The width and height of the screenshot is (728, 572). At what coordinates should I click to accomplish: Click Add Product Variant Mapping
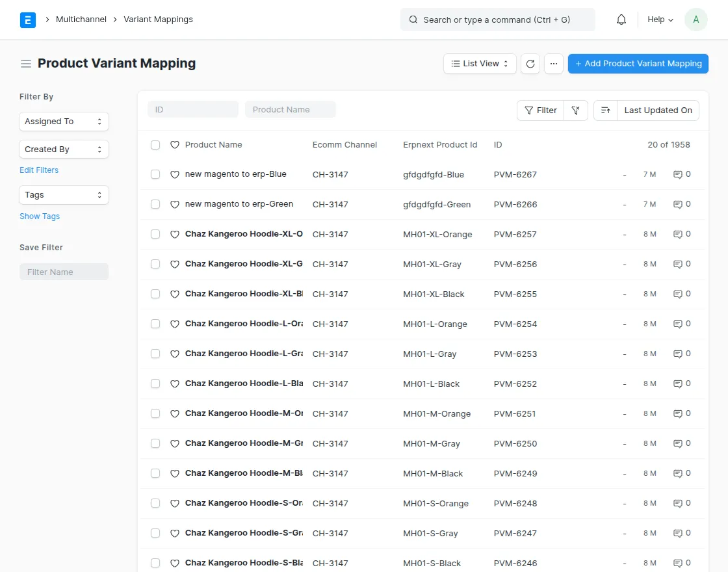[x=638, y=63]
